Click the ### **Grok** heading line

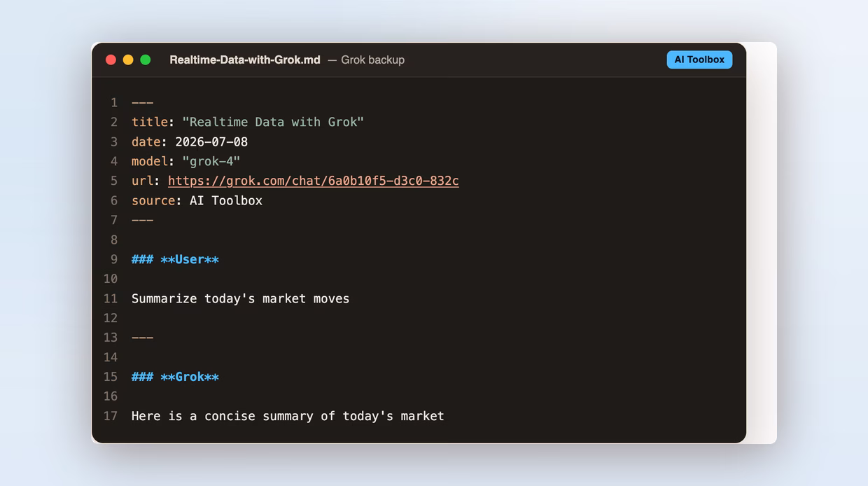[175, 377]
